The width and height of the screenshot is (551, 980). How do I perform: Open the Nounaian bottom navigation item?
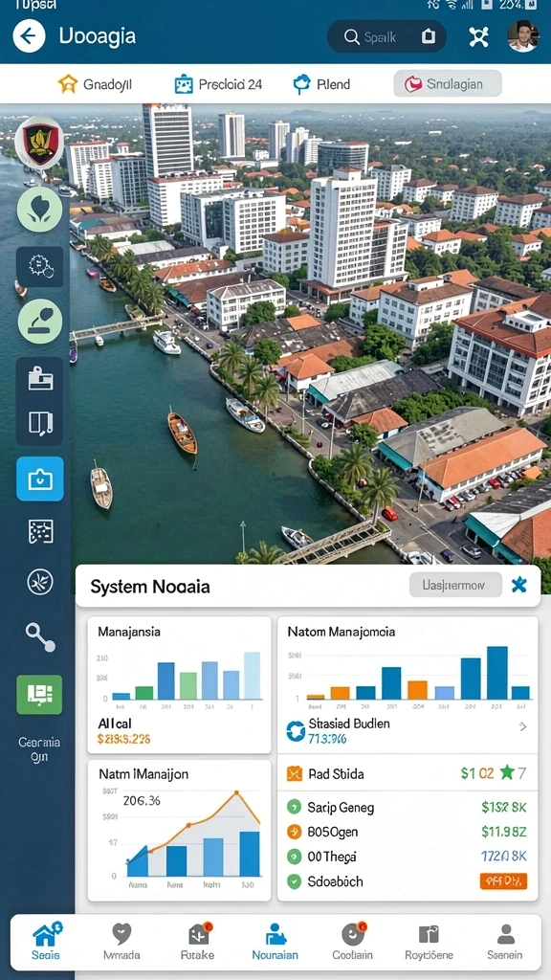275,943
